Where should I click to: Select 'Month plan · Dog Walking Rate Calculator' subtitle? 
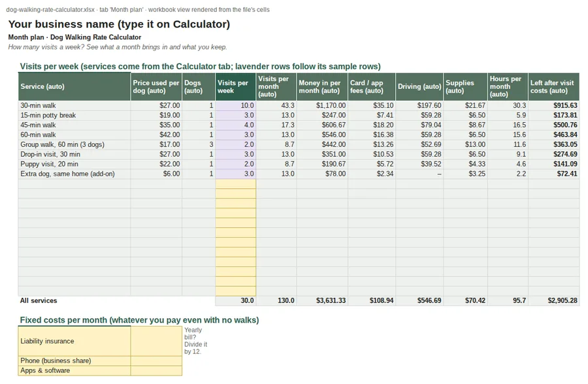pos(74,37)
